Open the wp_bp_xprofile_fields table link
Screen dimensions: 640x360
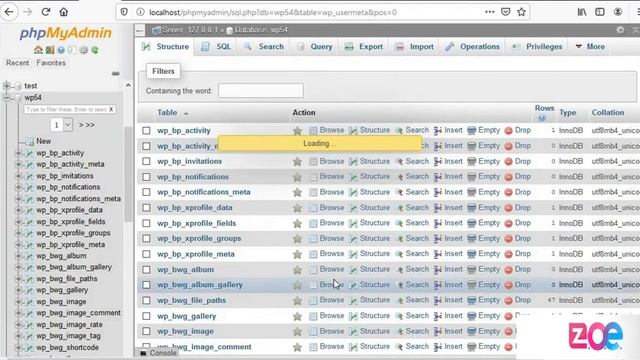coord(197,223)
